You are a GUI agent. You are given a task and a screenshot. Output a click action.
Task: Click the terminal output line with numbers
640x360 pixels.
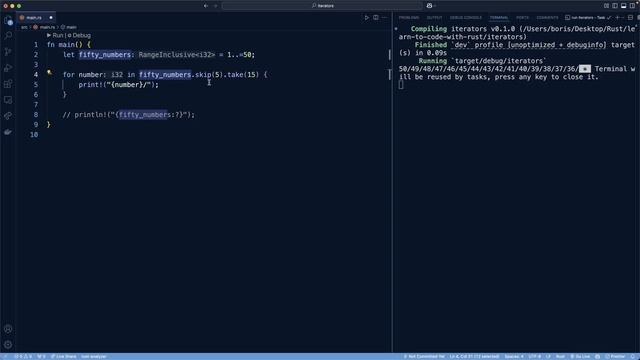coord(489,69)
